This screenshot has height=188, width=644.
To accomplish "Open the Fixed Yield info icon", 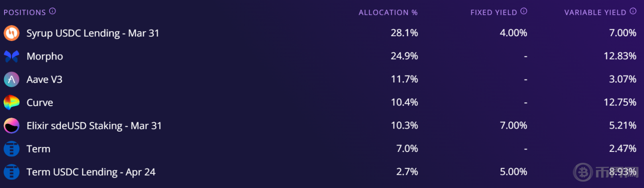I will coord(524,11).
